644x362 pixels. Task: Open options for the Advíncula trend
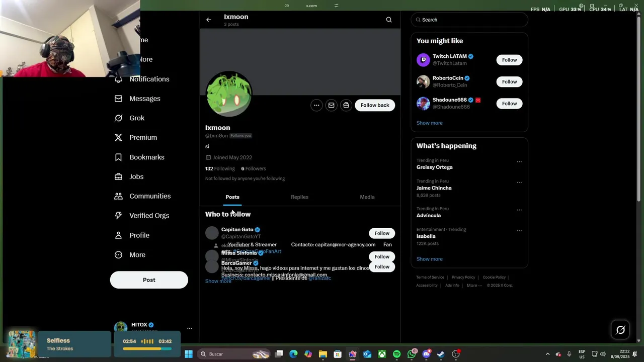pyautogui.click(x=519, y=210)
